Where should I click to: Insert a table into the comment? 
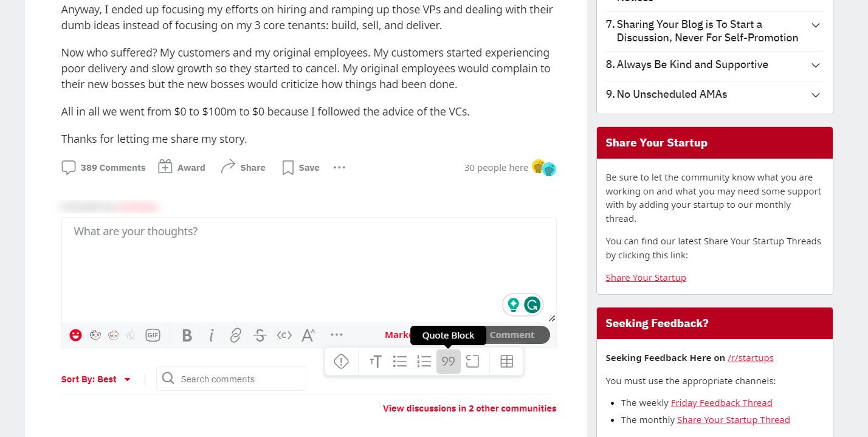pos(506,362)
